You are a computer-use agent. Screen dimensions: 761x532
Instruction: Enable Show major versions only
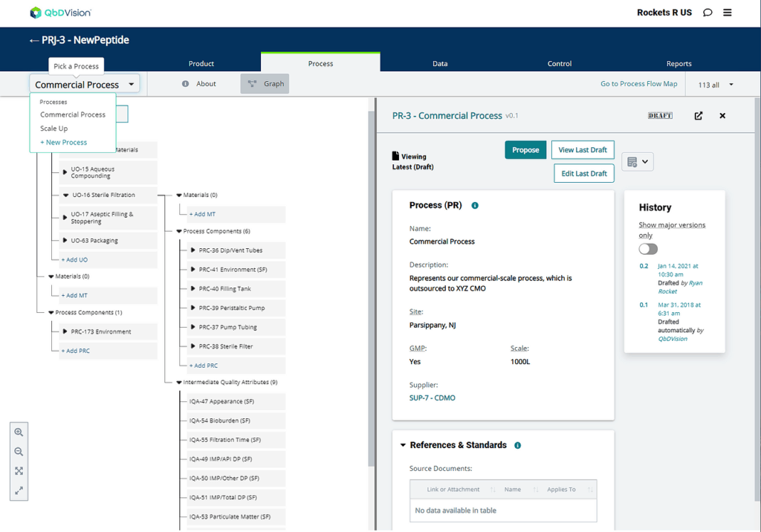pyautogui.click(x=647, y=248)
